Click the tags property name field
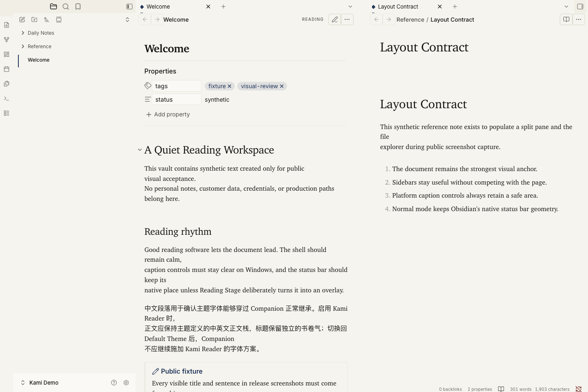The width and height of the screenshot is (588, 392). click(x=176, y=86)
